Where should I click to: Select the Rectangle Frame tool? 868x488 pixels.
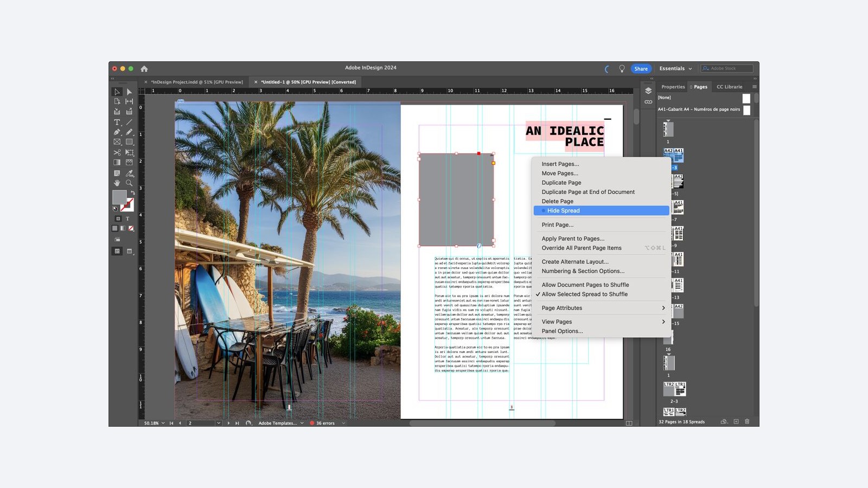pyautogui.click(x=117, y=142)
